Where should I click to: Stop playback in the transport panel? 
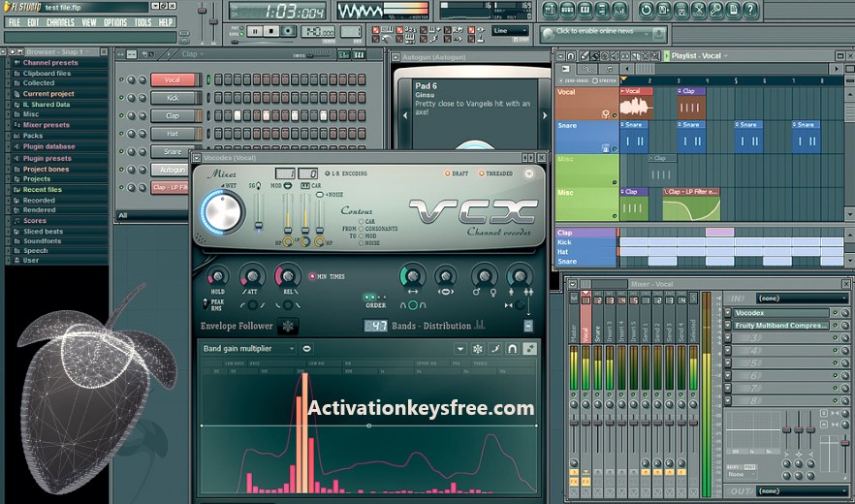(x=271, y=31)
